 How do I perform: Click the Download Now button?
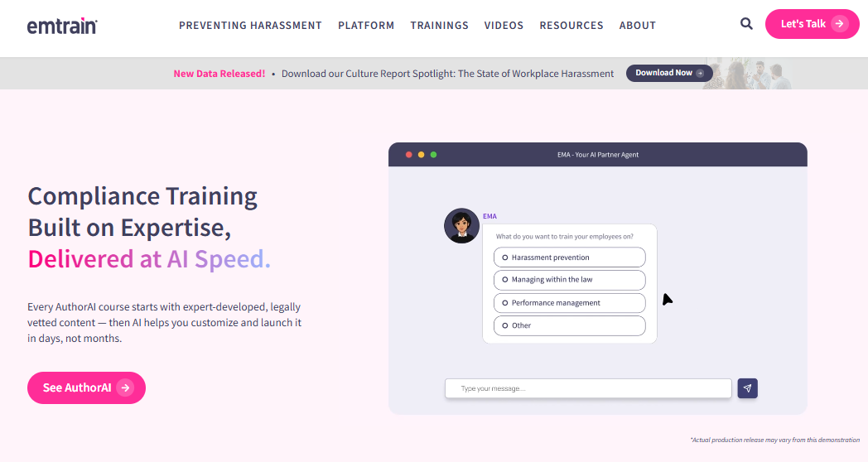tap(669, 73)
